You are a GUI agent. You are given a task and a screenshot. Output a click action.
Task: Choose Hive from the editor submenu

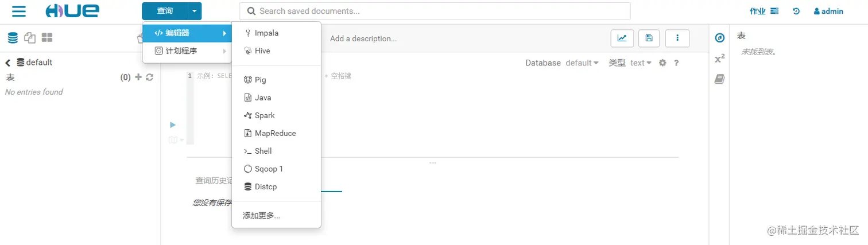[x=276, y=51]
